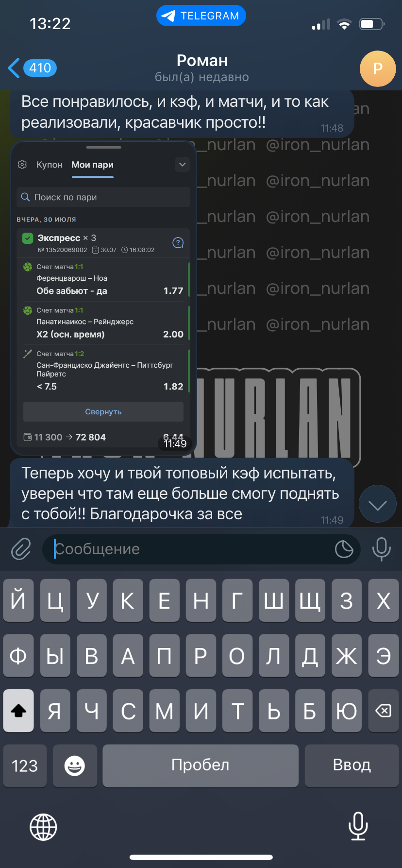Image resolution: width=402 pixels, height=868 pixels.
Task: Toggle the Shift key on keyboard
Action: tap(18, 711)
